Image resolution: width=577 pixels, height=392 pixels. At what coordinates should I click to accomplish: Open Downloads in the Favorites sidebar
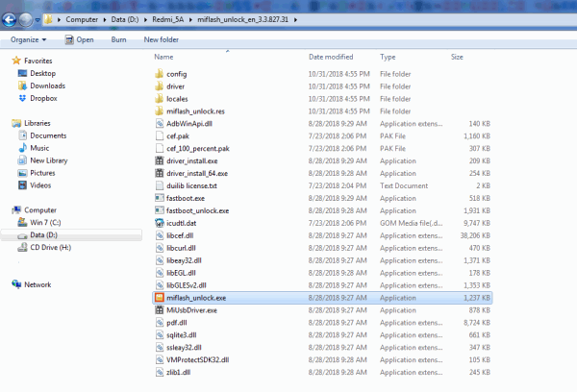click(47, 86)
